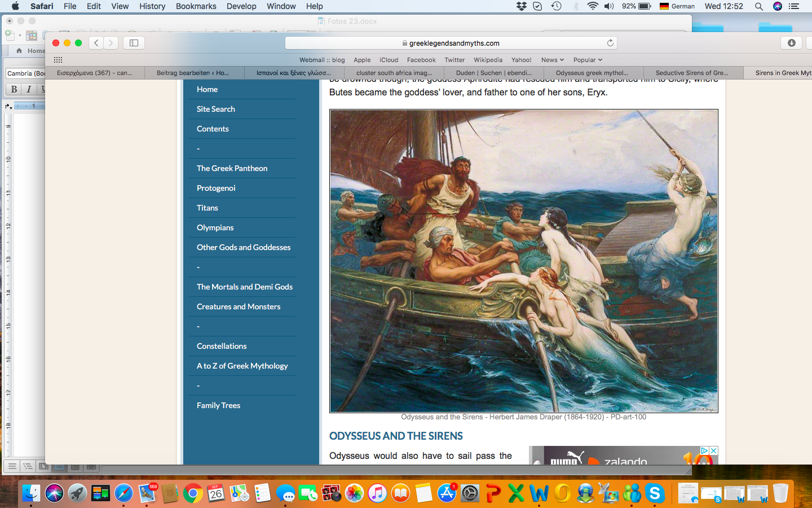
Task: Switch to the 'cluster south africa imag...' tab
Action: tap(394, 73)
